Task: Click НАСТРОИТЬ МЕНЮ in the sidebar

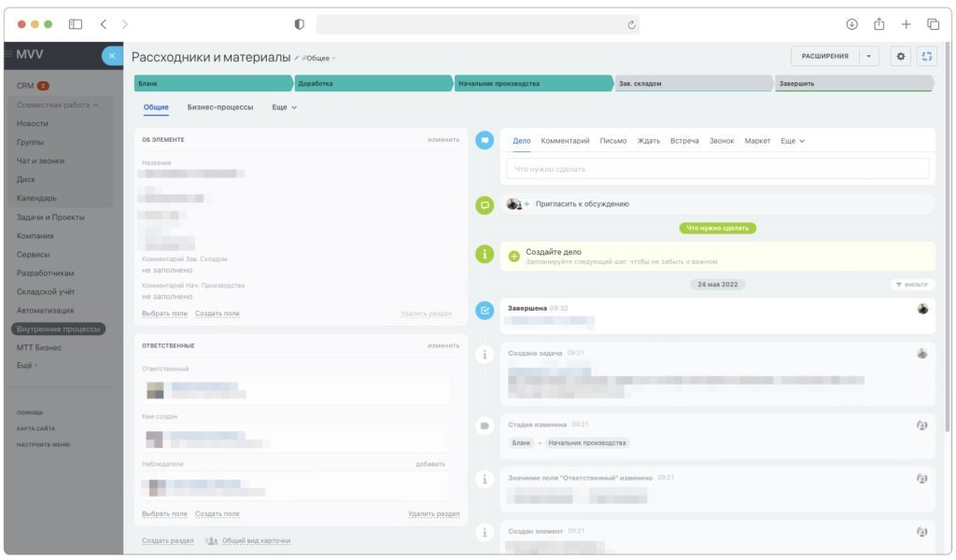Action: click(x=43, y=445)
